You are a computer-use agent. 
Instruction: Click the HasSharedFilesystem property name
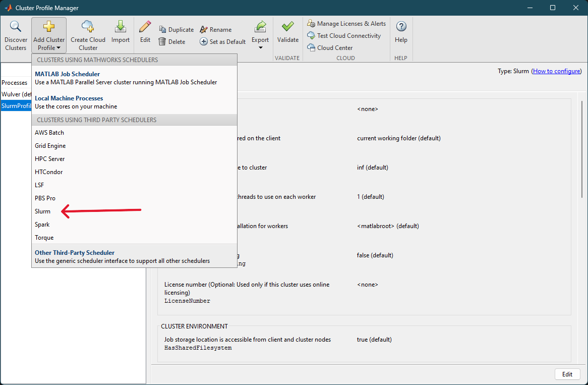pyautogui.click(x=198, y=348)
